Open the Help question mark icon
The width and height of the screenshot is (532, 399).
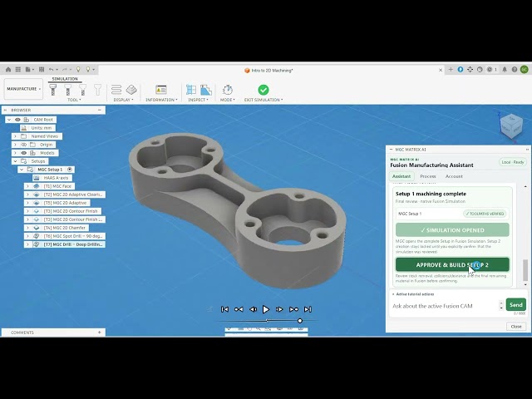point(515,70)
